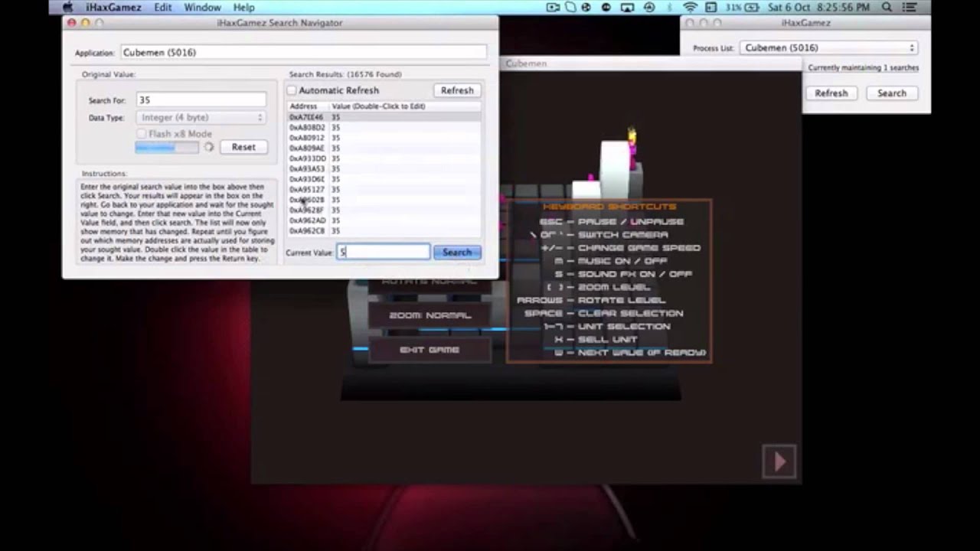The image size is (980, 551).
Task: Click the search progress bar
Action: [x=167, y=147]
